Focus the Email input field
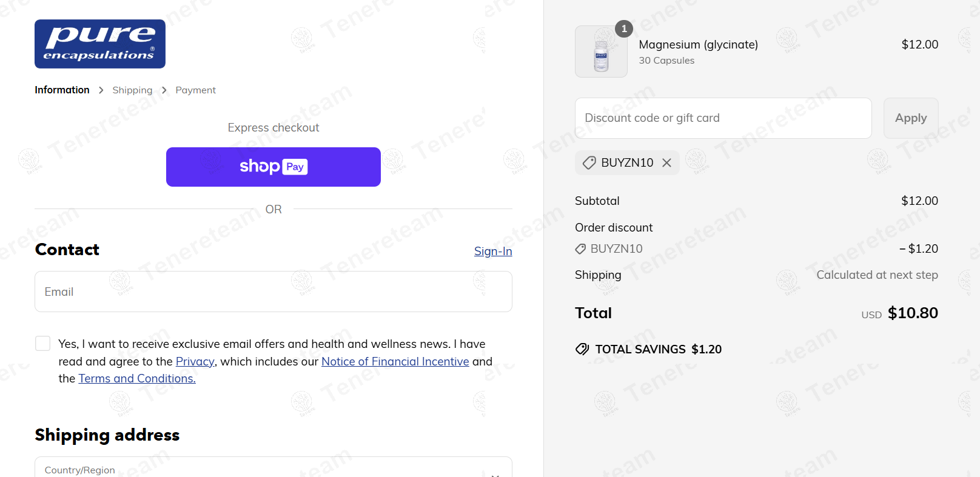 click(x=273, y=292)
